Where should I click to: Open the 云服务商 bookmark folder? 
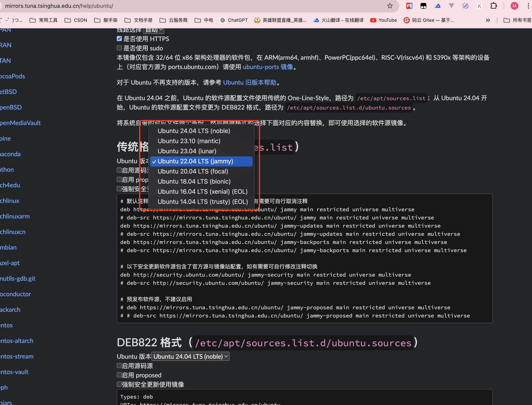click(x=173, y=20)
